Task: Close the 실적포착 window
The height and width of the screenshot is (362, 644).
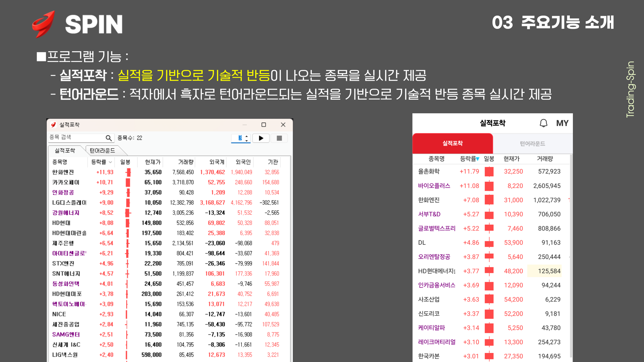Action: [283, 125]
